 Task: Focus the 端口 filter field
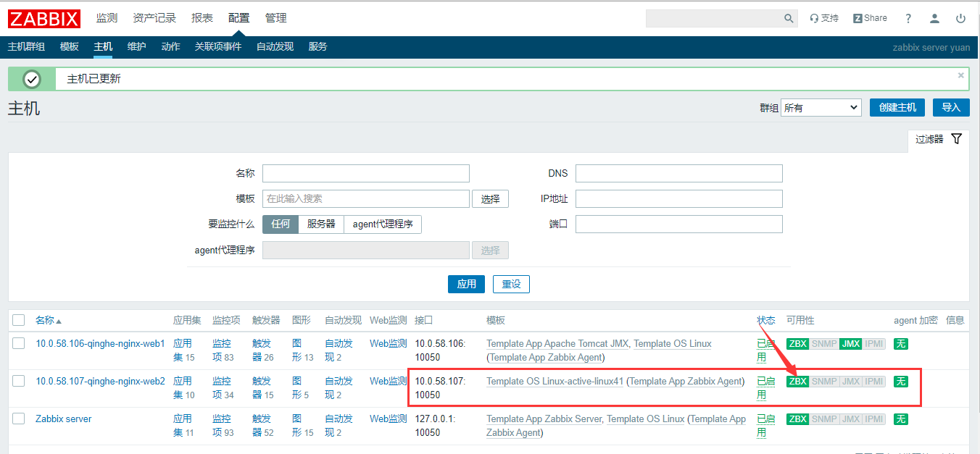click(x=679, y=224)
